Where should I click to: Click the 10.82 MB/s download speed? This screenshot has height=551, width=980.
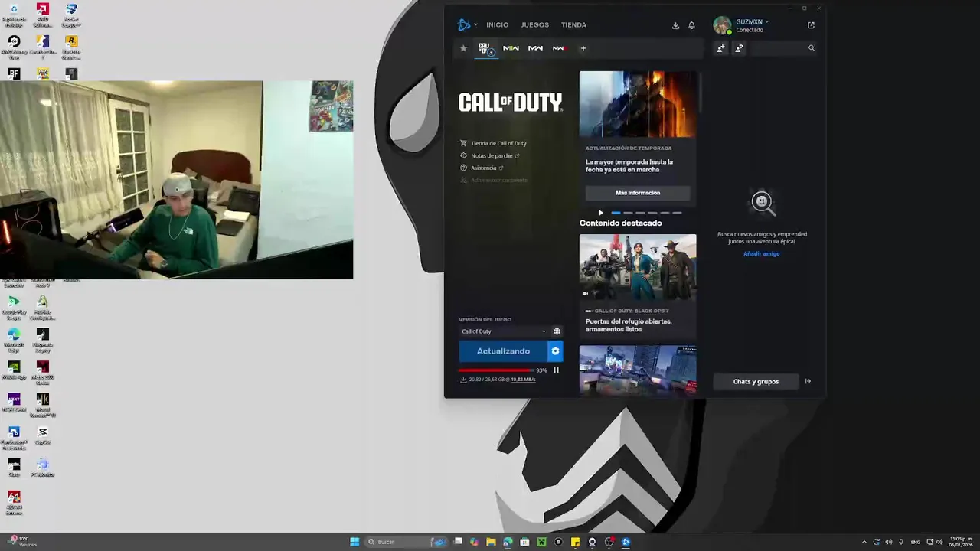click(524, 380)
